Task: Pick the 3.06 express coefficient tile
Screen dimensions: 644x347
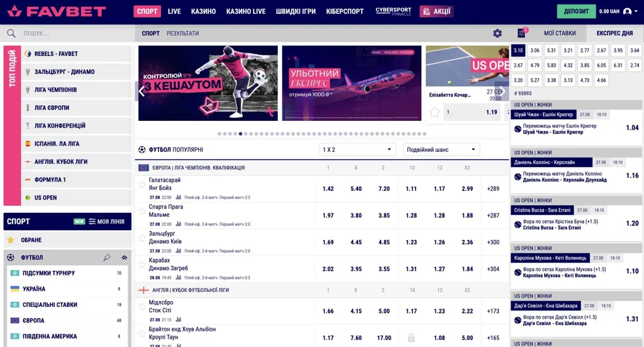Action: pyautogui.click(x=535, y=50)
